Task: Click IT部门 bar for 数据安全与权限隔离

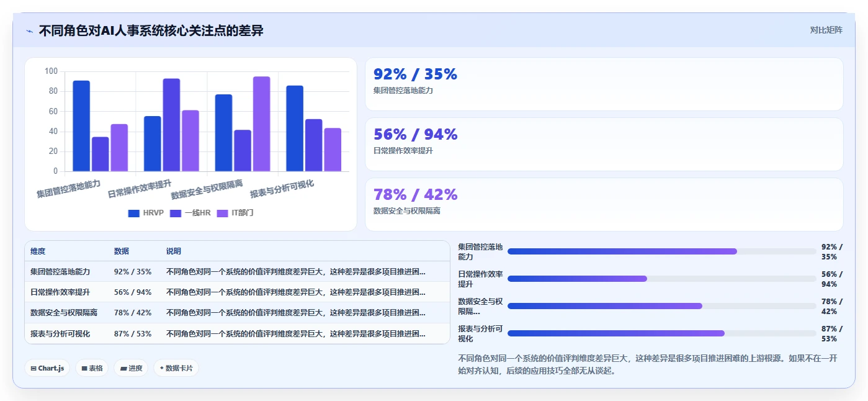Action: tap(261, 124)
